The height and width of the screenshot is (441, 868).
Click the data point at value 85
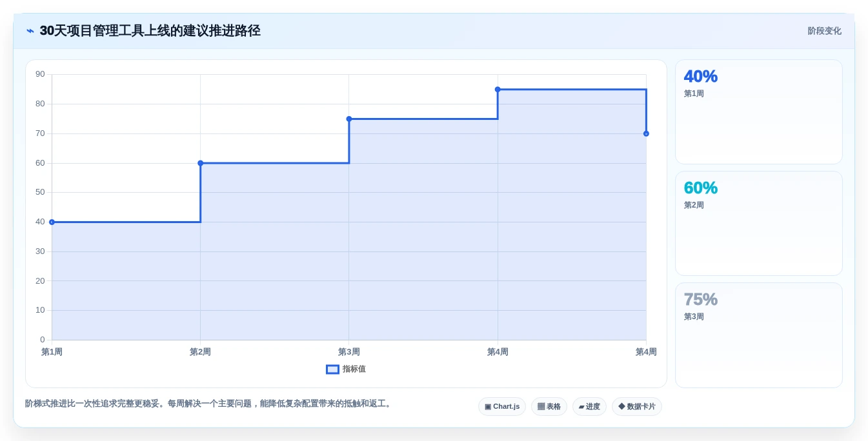tap(498, 90)
